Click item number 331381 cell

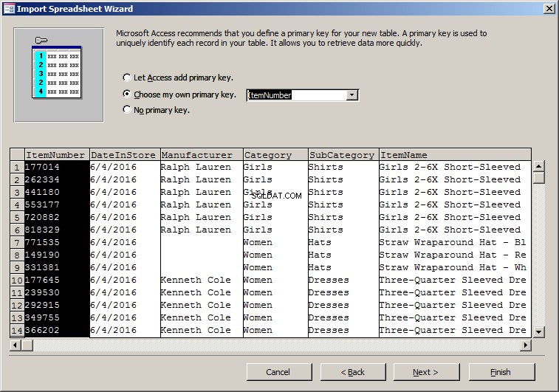click(57, 268)
